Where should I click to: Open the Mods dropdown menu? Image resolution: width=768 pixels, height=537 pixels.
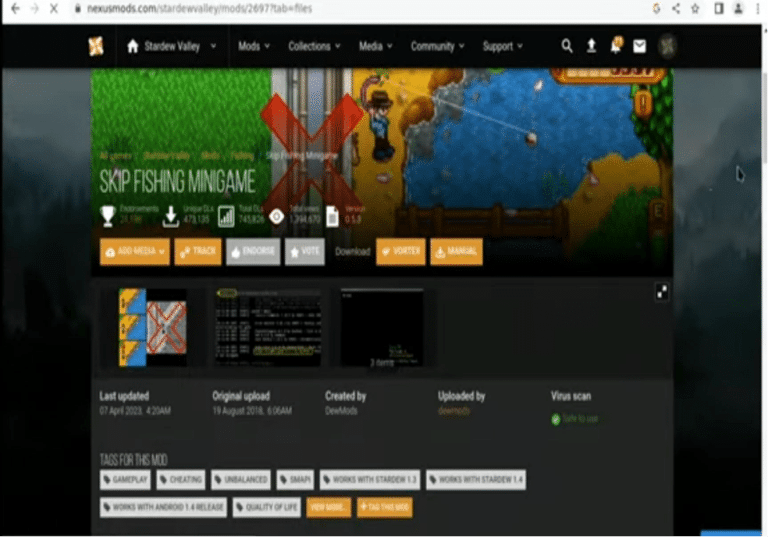click(x=254, y=46)
